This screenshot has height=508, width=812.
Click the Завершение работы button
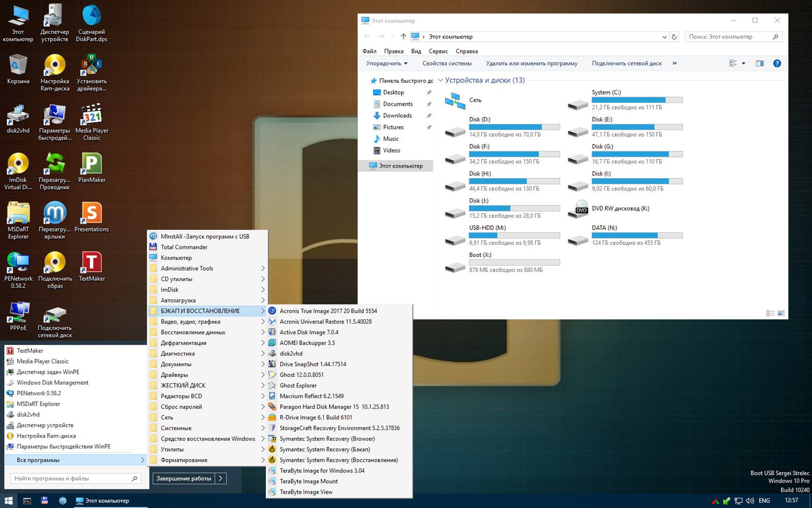tap(184, 479)
